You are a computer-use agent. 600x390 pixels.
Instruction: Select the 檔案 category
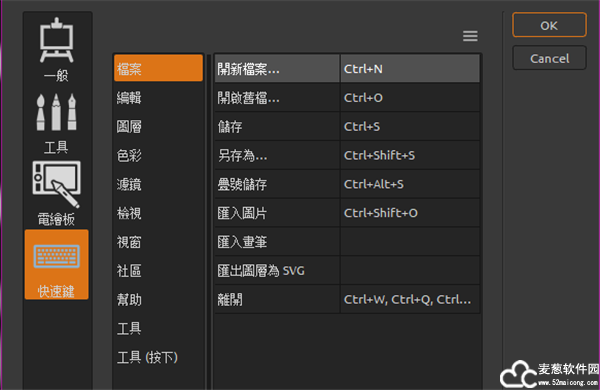pyautogui.click(x=158, y=68)
